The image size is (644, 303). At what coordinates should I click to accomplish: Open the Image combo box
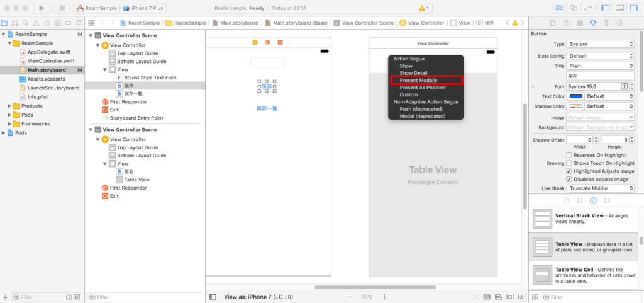pos(600,118)
